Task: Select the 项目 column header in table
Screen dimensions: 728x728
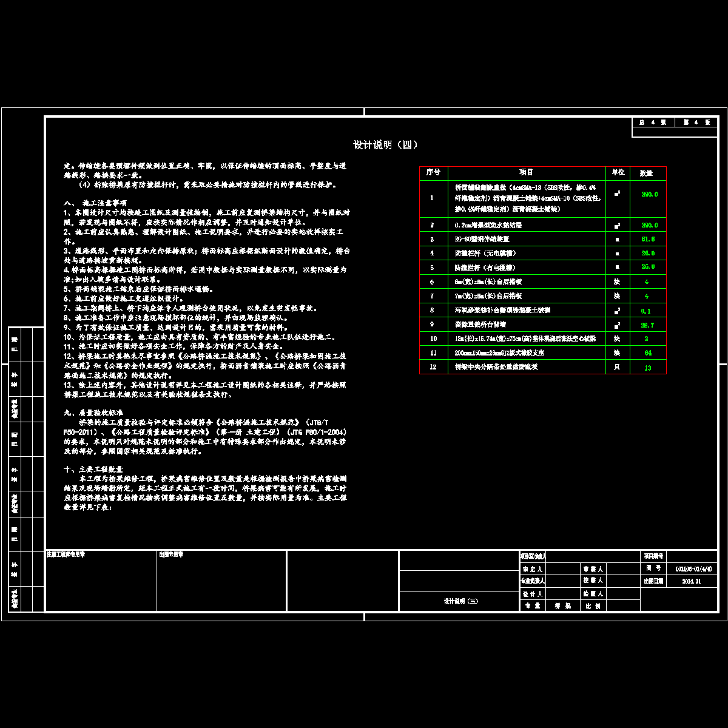Action: (x=526, y=173)
